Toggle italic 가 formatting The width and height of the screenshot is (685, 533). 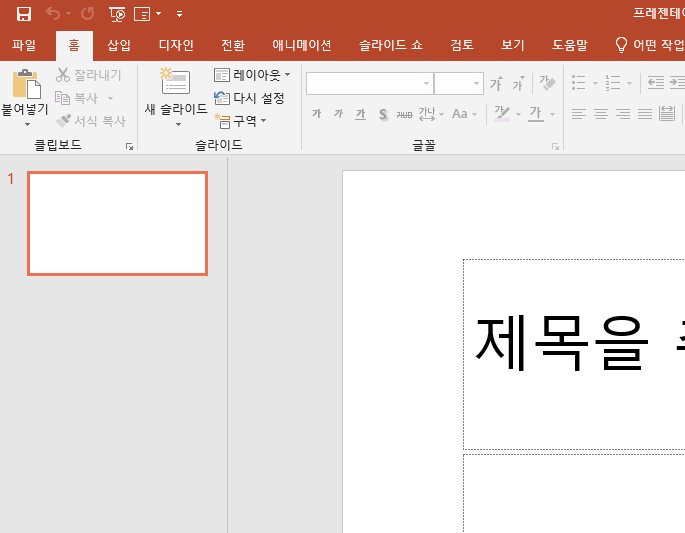coord(338,114)
